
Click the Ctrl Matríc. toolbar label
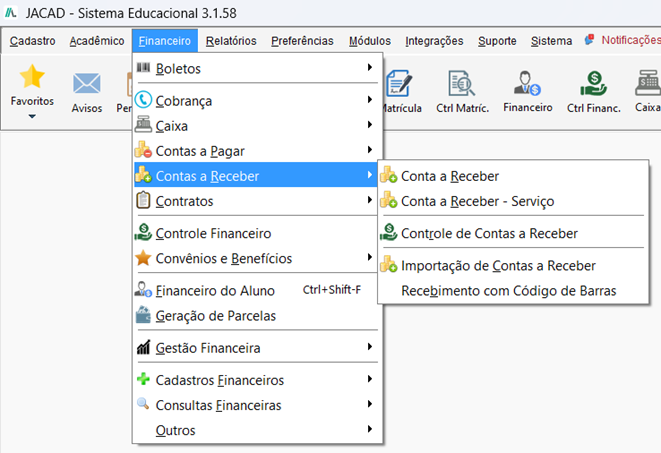pyautogui.click(x=462, y=108)
